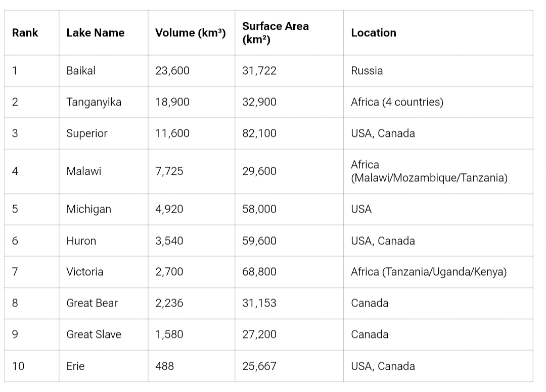The width and height of the screenshot is (546, 392).
Task: Click the surface area value 31,153
Action: pyautogui.click(x=259, y=303)
